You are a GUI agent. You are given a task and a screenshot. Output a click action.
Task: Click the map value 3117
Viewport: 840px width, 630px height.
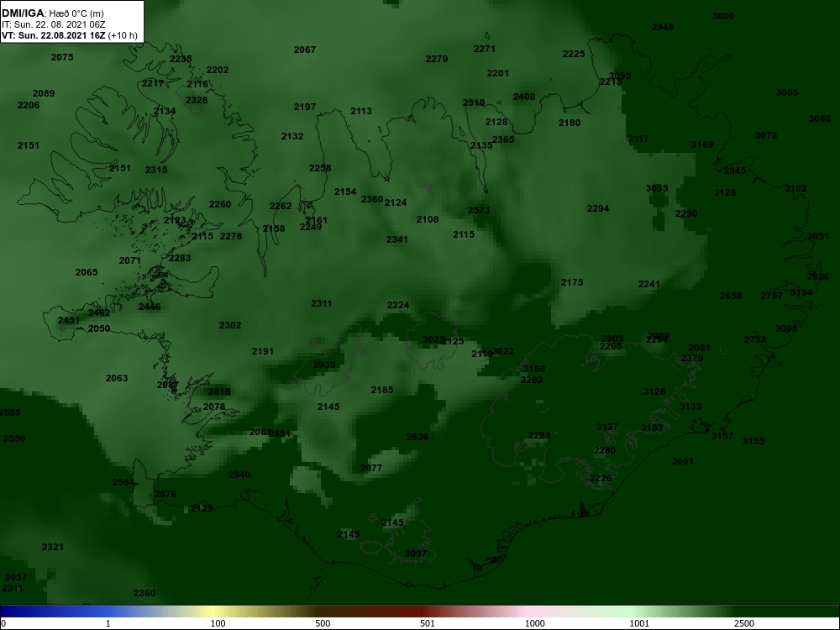638,139
